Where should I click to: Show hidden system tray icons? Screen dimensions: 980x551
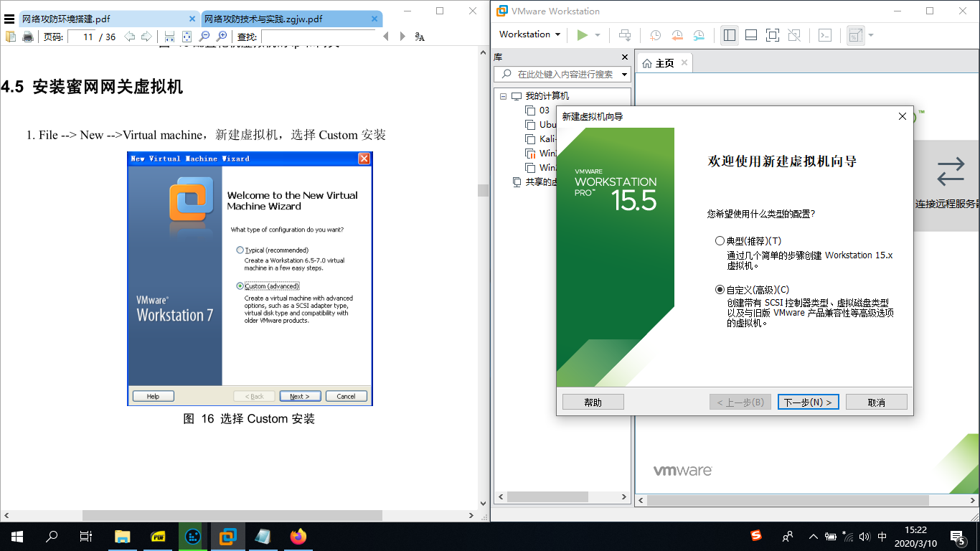[x=813, y=537]
